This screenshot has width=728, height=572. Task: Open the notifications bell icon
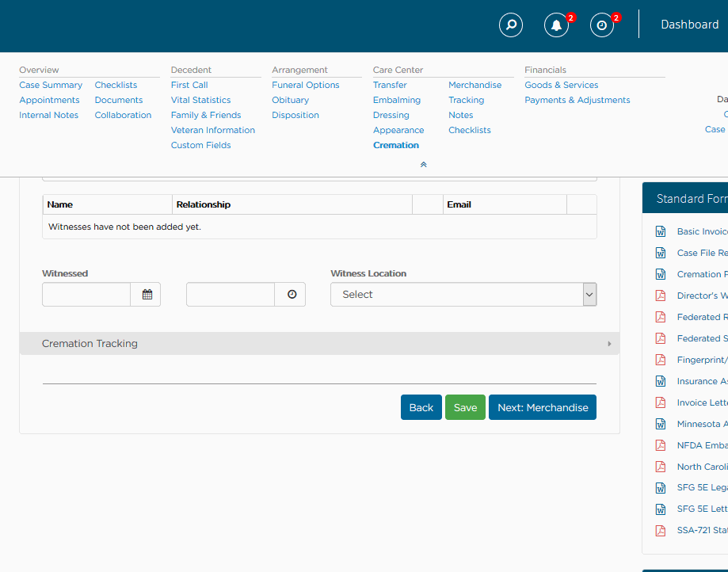pos(556,25)
